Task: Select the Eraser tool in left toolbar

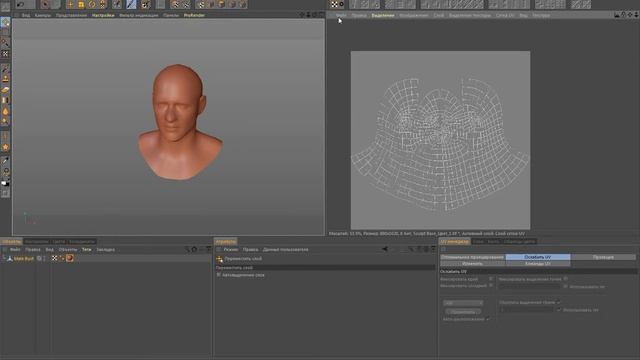Action: pyautogui.click(x=5, y=90)
